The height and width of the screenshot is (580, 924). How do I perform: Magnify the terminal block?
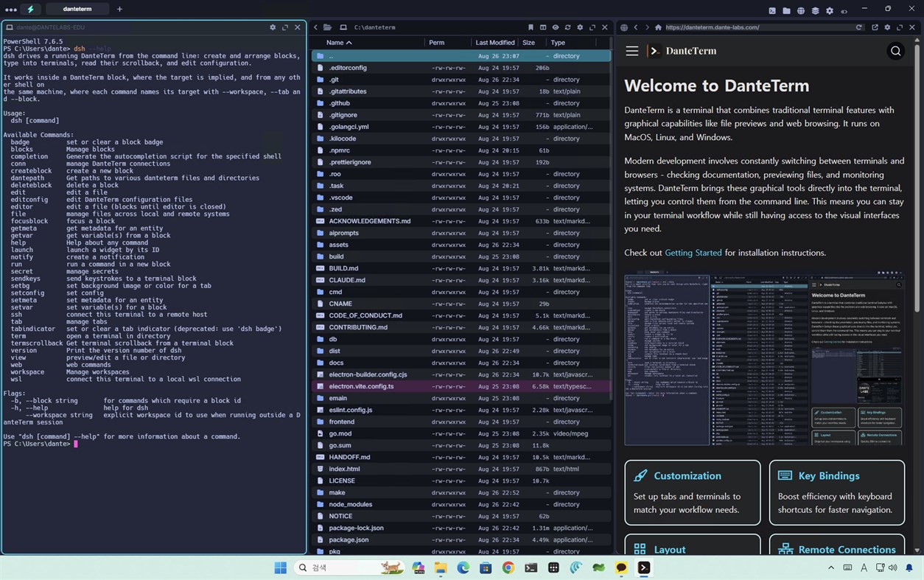[285, 27]
